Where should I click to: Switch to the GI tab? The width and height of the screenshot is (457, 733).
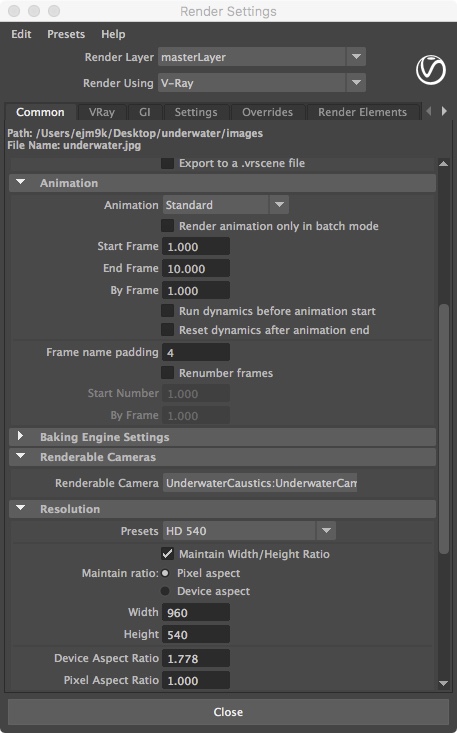145,112
